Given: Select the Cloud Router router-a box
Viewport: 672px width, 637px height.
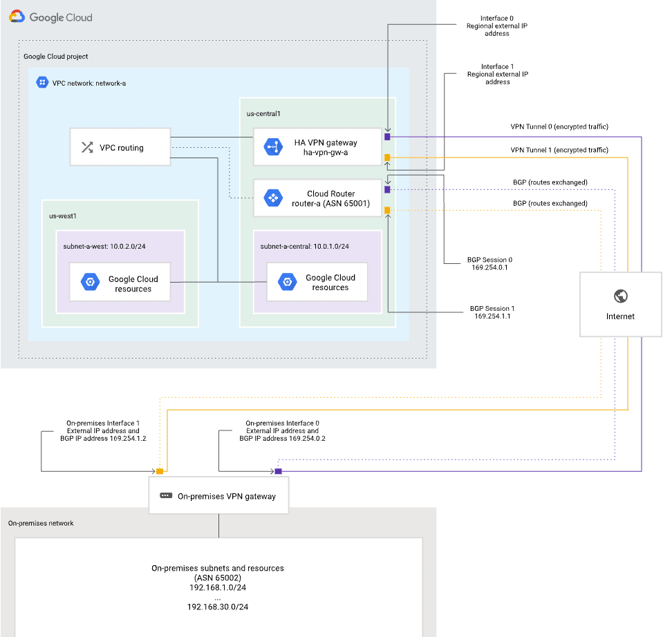Looking at the screenshot, I should 317,198.
